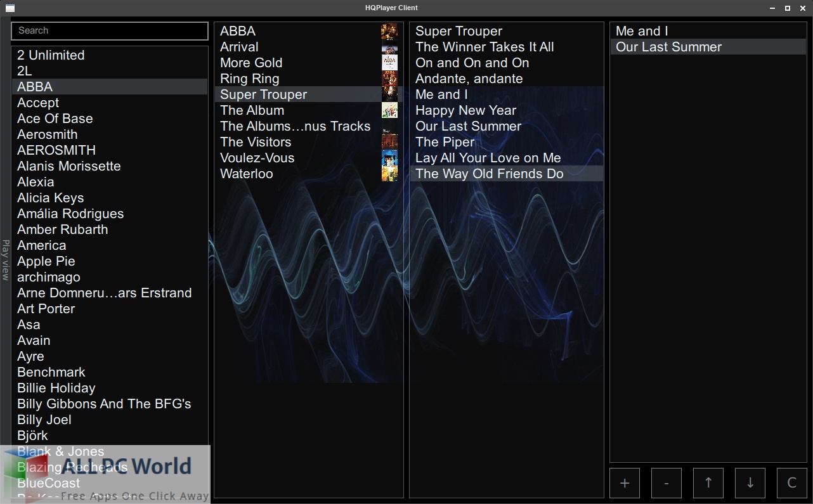Select track On and On and On

[x=507, y=63]
